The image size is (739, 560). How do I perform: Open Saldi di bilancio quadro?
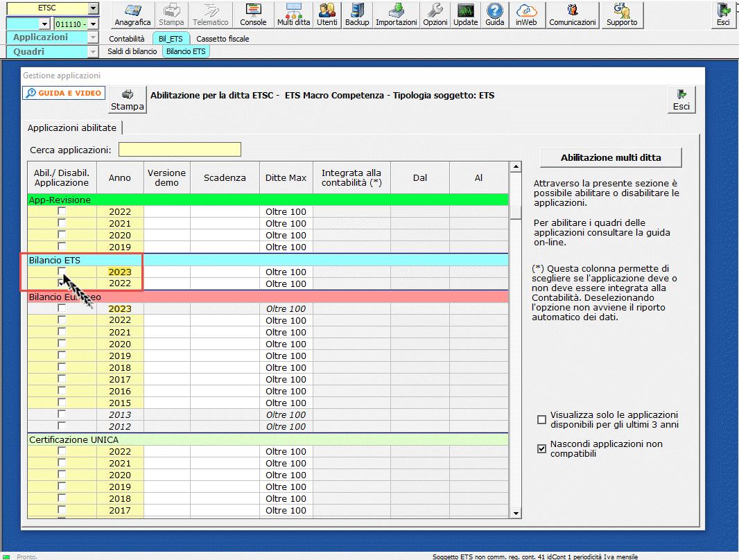[132, 51]
